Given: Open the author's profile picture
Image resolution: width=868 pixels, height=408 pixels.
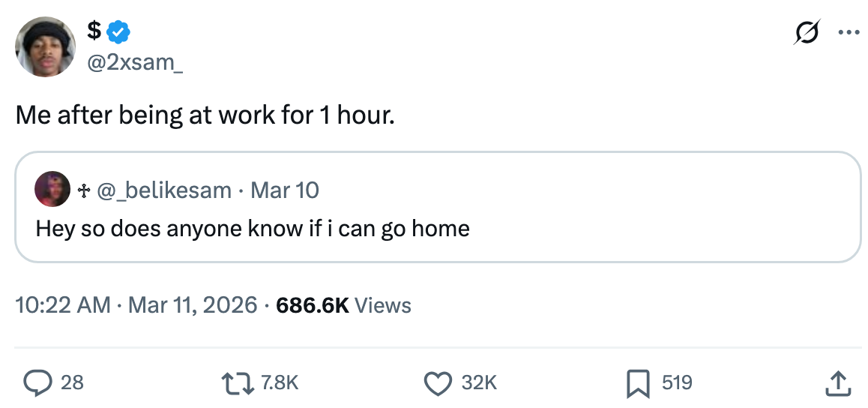Looking at the screenshot, I should tap(45, 46).
